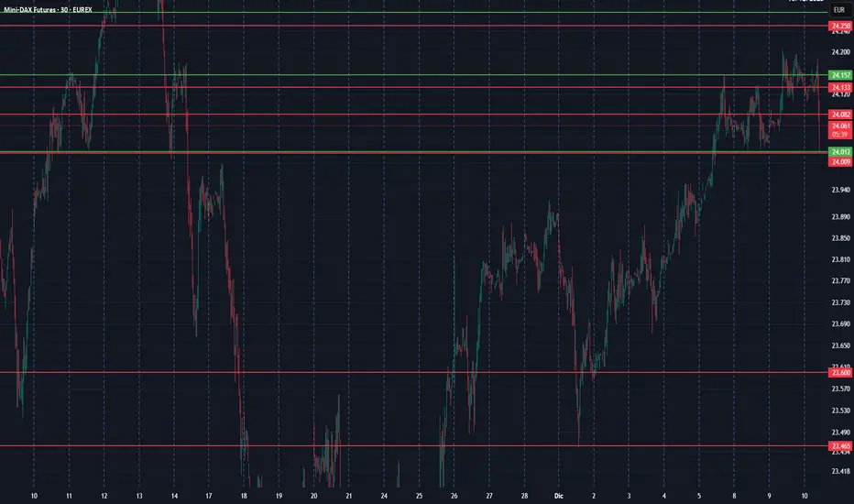
Task: Select the green 24.012 price label
Action: point(839,151)
